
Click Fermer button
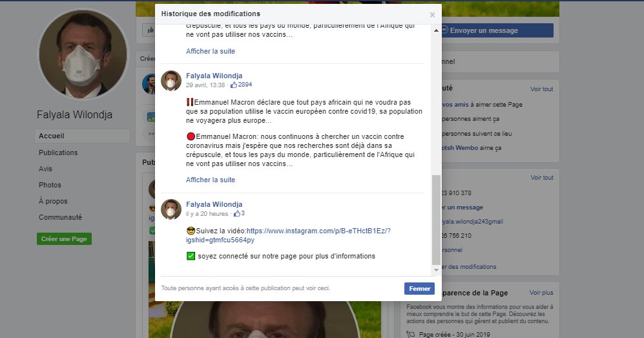(419, 288)
